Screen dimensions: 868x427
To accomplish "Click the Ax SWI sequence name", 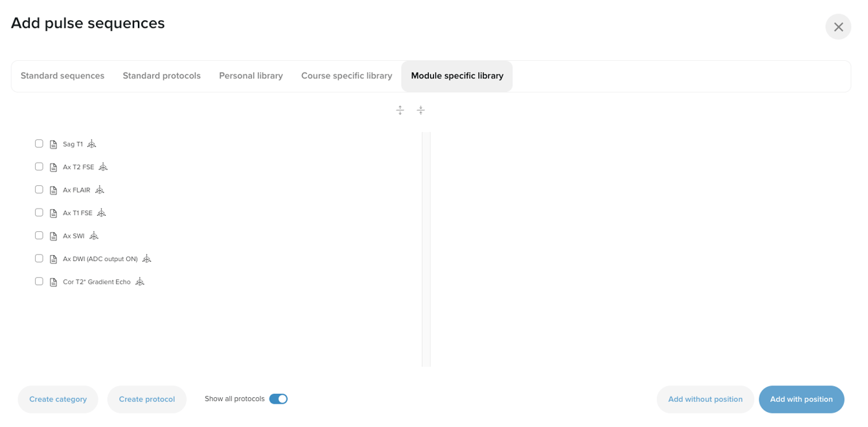I will [74, 236].
